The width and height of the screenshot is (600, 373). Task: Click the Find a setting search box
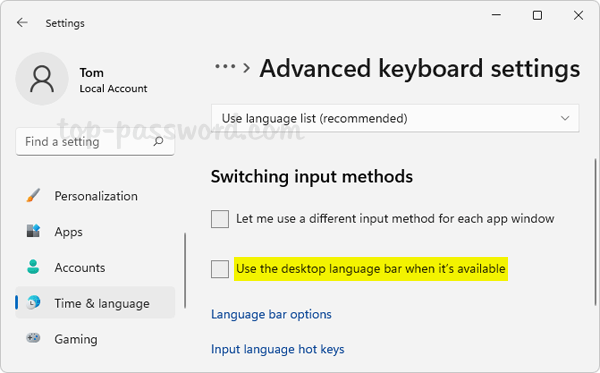[95, 142]
